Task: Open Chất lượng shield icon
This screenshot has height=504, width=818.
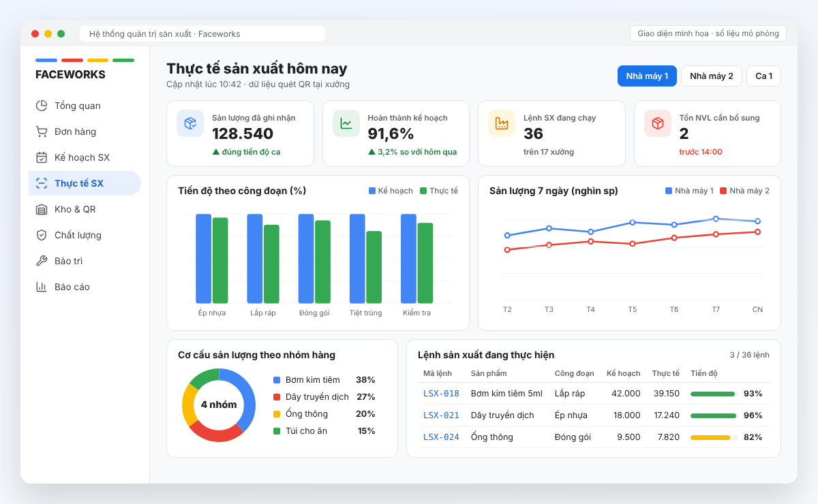Action: click(42, 235)
